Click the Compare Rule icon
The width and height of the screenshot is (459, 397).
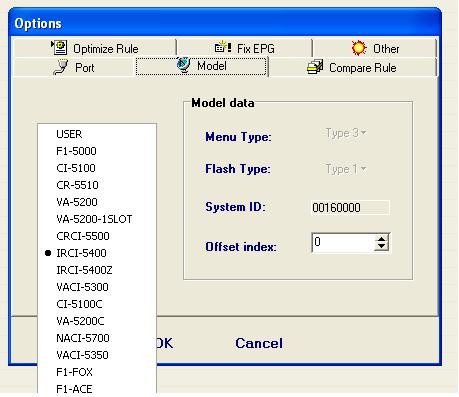315,67
